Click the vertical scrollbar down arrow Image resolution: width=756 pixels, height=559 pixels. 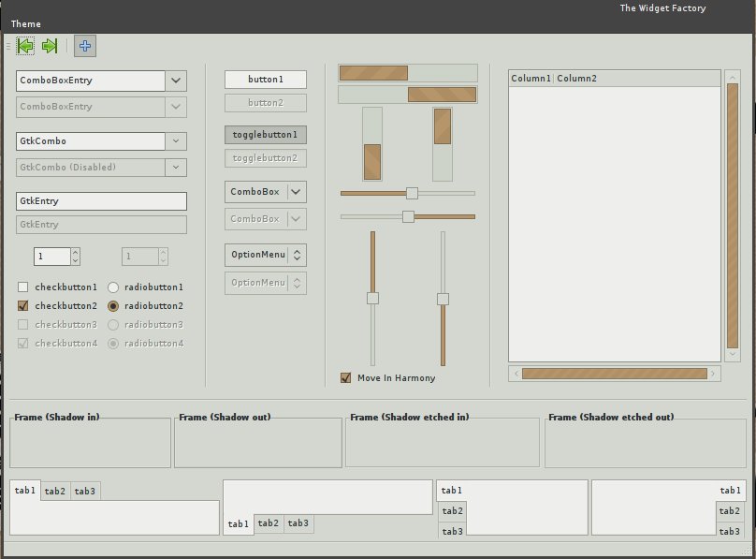(733, 354)
